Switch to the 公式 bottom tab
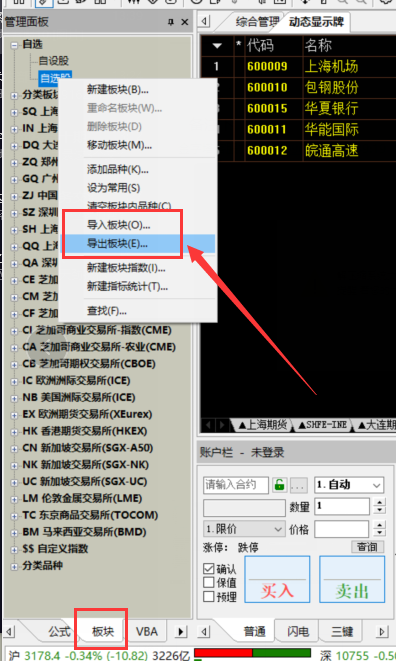The image size is (396, 661). click(59, 631)
